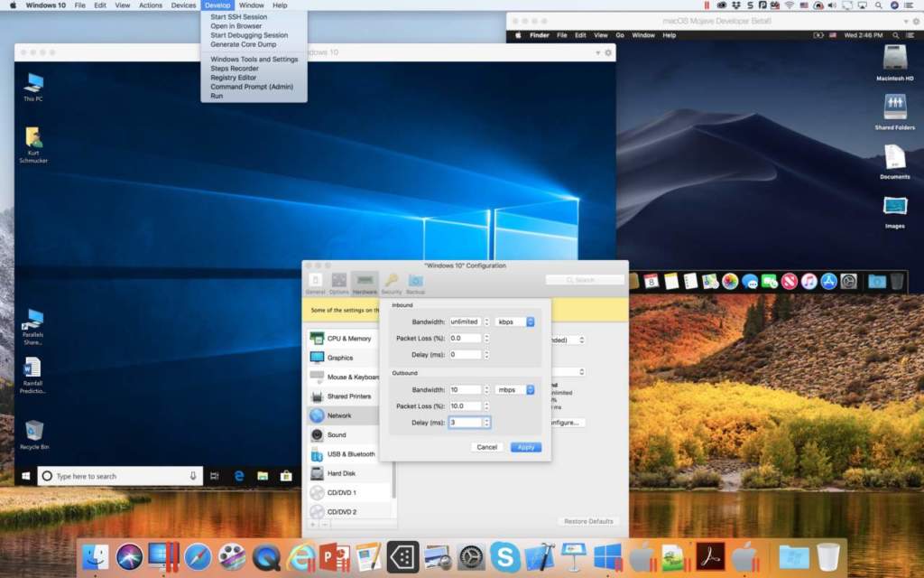The width and height of the screenshot is (924, 578).
Task: Choose Start SSH Session from Develop menu
Action: [x=236, y=16]
